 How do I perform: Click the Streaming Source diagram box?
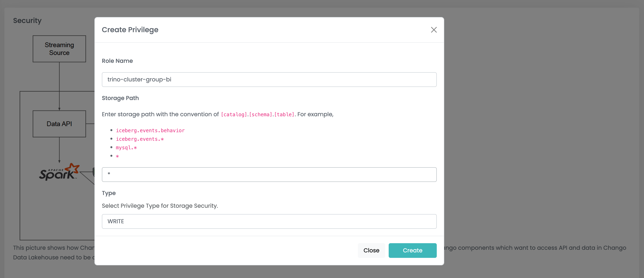pyautogui.click(x=59, y=49)
